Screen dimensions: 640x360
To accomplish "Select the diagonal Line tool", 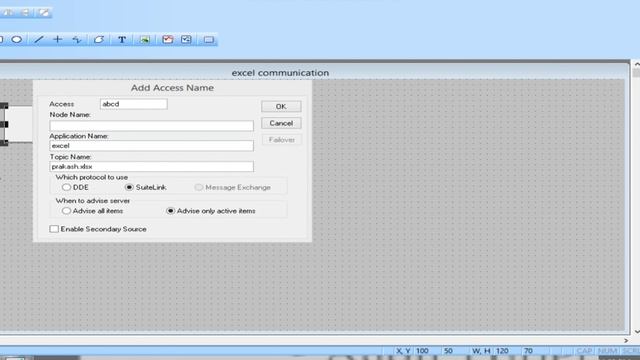I will pyautogui.click(x=39, y=40).
